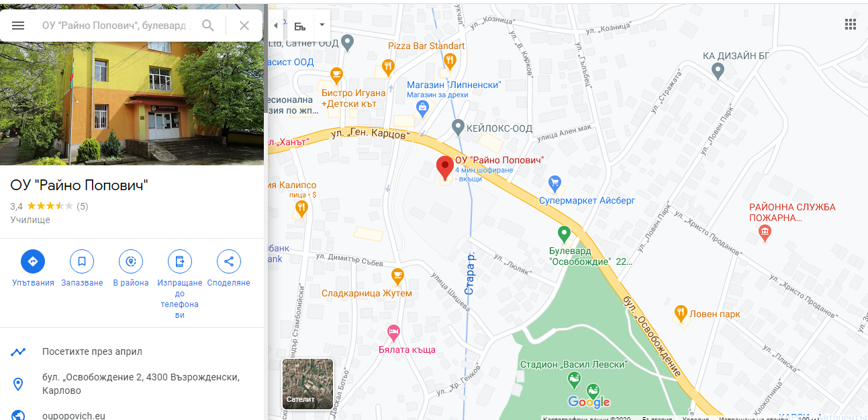Viewport: 868px width, 420px height.
Task: Open the Google apps grid
Action: [x=850, y=25]
